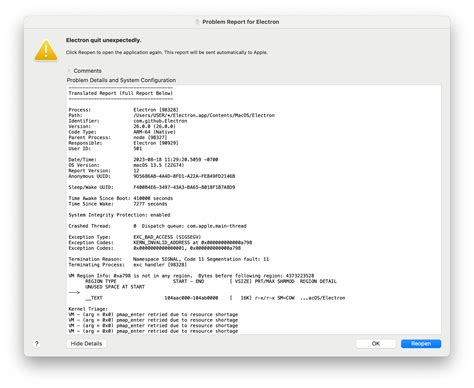Screen dimensions: 474x388
Task: Click the 'REGION TYPE' column header line
Action: point(211,281)
